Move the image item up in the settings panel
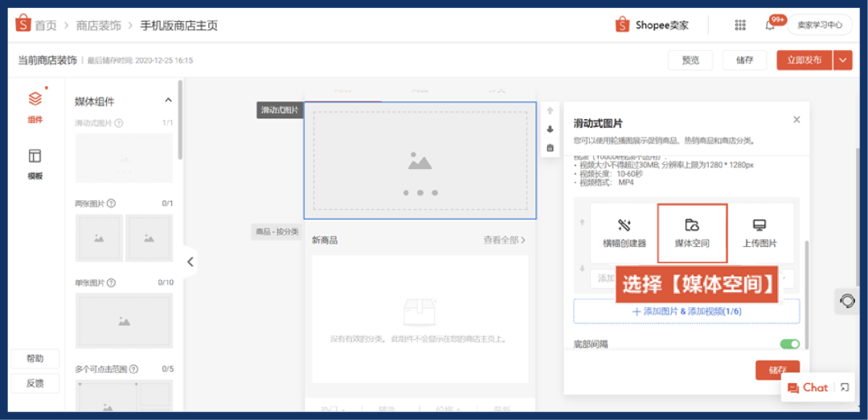868x420 pixels. coord(582,222)
